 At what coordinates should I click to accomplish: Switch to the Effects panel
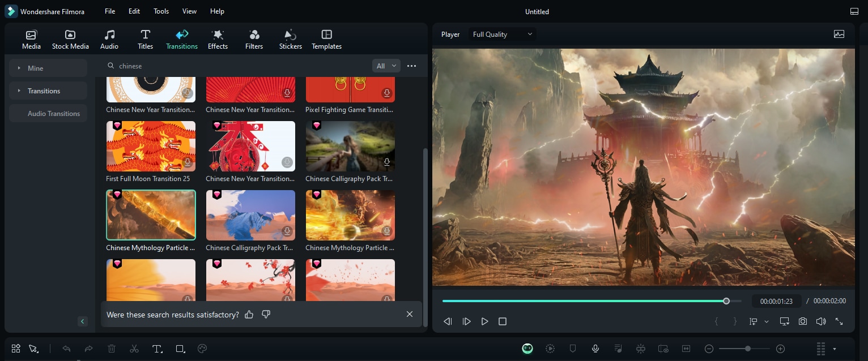point(218,38)
